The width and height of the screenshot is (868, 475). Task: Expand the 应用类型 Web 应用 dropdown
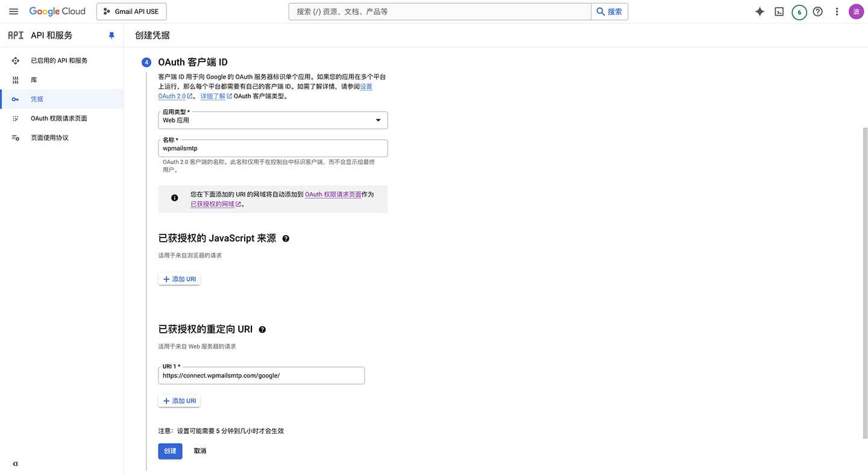tap(272, 120)
